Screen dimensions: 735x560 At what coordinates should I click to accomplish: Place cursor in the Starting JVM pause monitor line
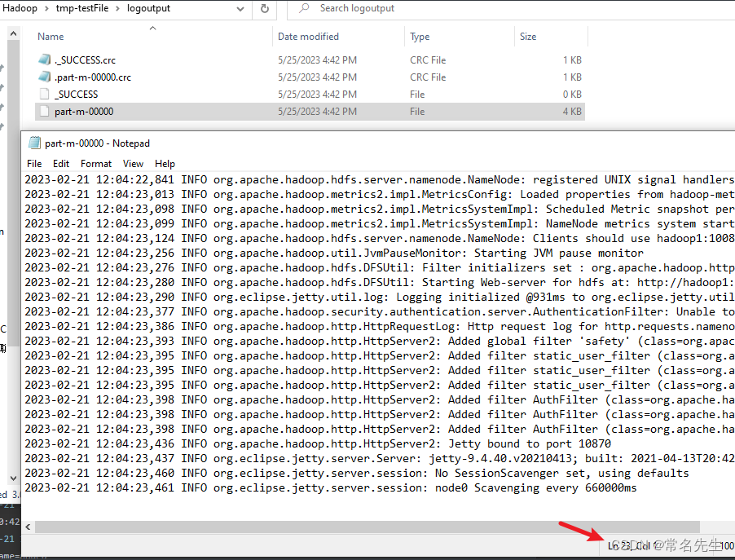334,254
